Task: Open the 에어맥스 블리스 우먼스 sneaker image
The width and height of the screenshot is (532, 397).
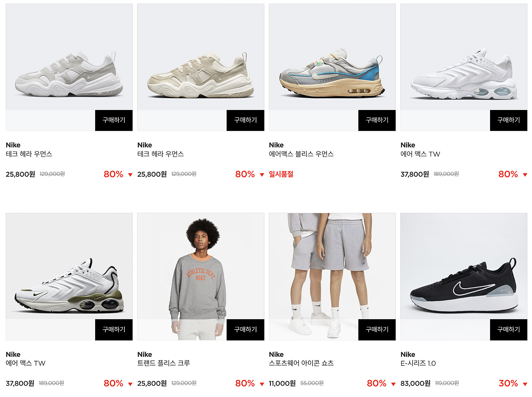Action: [332, 57]
